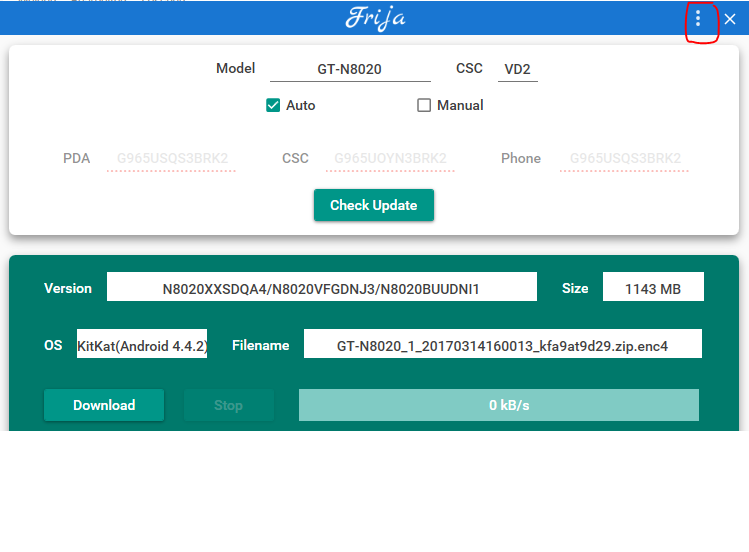Click the Model label

pos(235,68)
